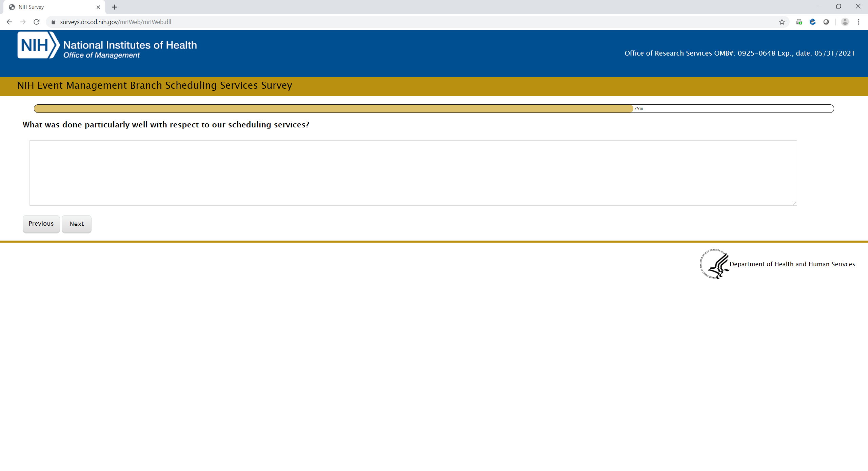Open the Chrome three-dot menu
The width and height of the screenshot is (868, 471).
pyautogui.click(x=859, y=22)
